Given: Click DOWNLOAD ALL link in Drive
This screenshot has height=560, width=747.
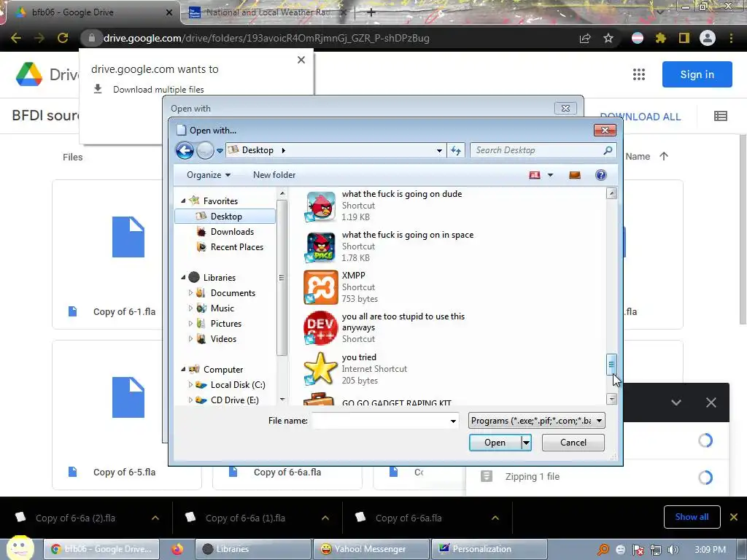Looking at the screenshot, I should pyautogui.click(x=640, y=117).
